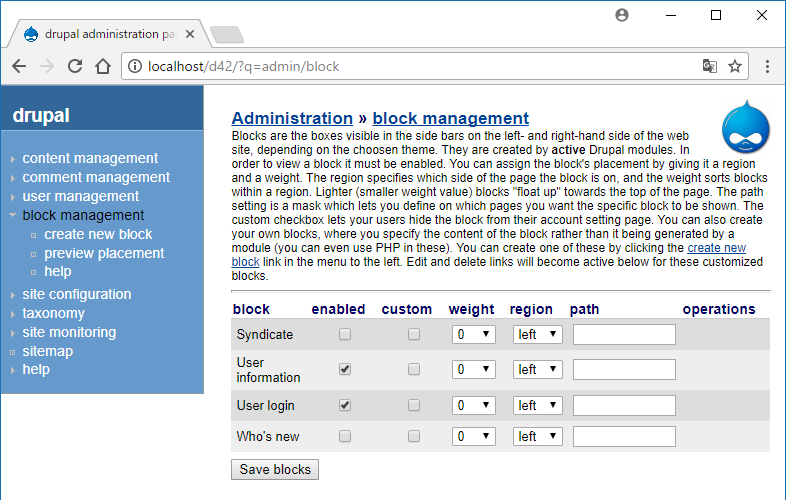The height and width of the screenshot is (500, 786).
Task: Reload the page with refresh icon
Action: pos(74,67)
